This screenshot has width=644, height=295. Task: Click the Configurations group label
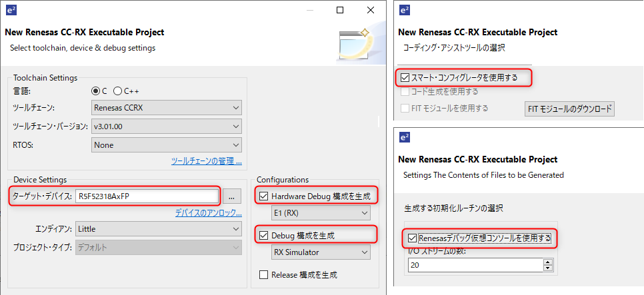(283, 180)
